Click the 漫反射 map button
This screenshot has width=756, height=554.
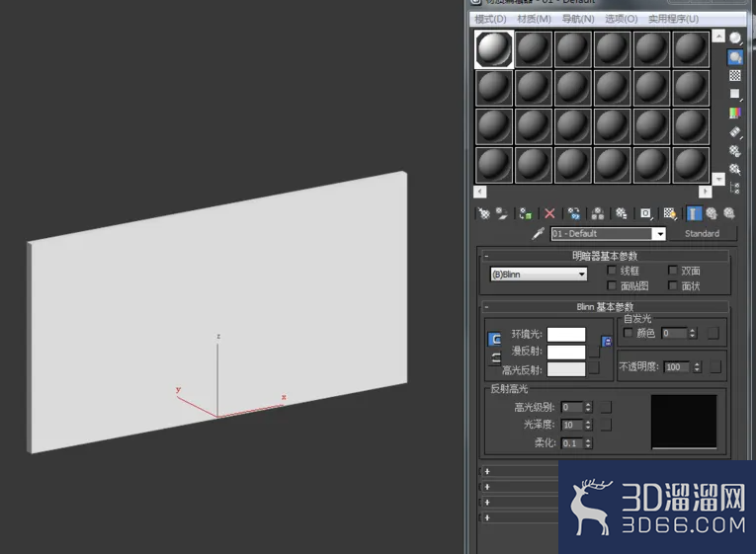(x=594, y=352)
